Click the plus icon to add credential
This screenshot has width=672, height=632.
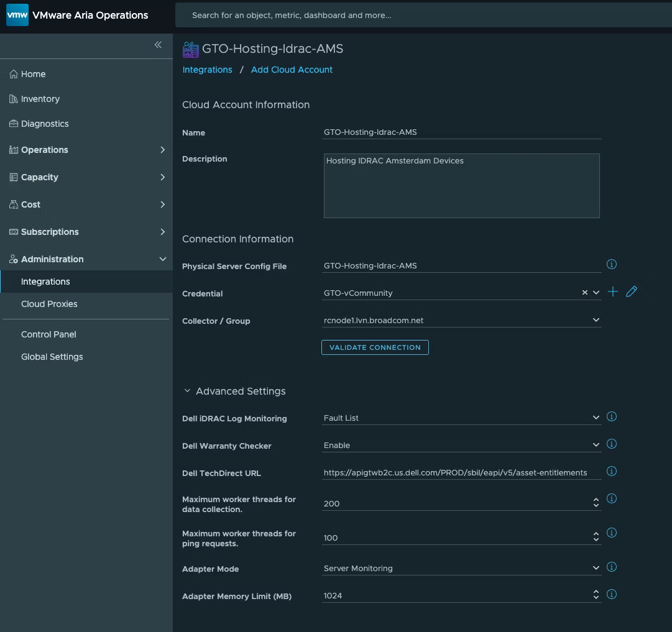(x=613, y=291)
